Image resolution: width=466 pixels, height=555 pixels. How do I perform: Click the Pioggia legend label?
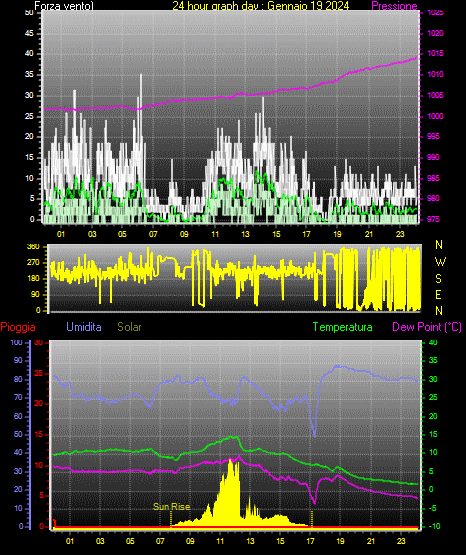pos(18,327)
